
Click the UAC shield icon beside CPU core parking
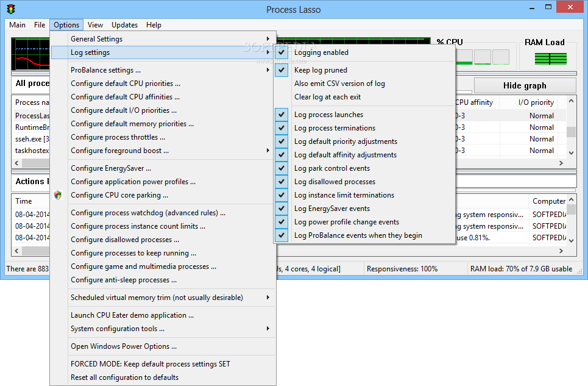[x=58, y=195]
